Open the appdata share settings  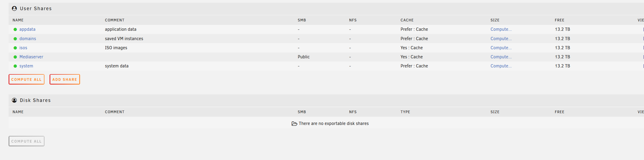click(27, 29)
